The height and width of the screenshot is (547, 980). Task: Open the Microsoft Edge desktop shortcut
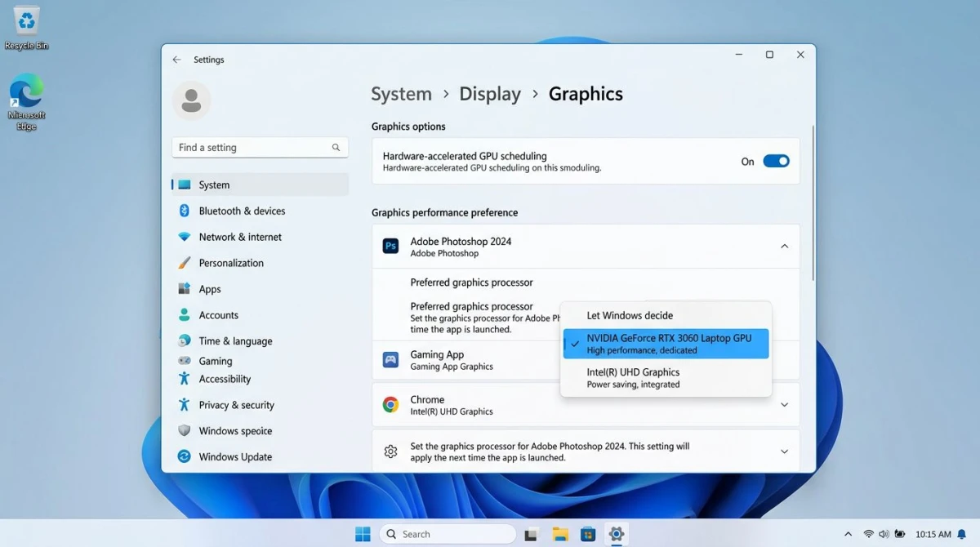click(26, 102)
